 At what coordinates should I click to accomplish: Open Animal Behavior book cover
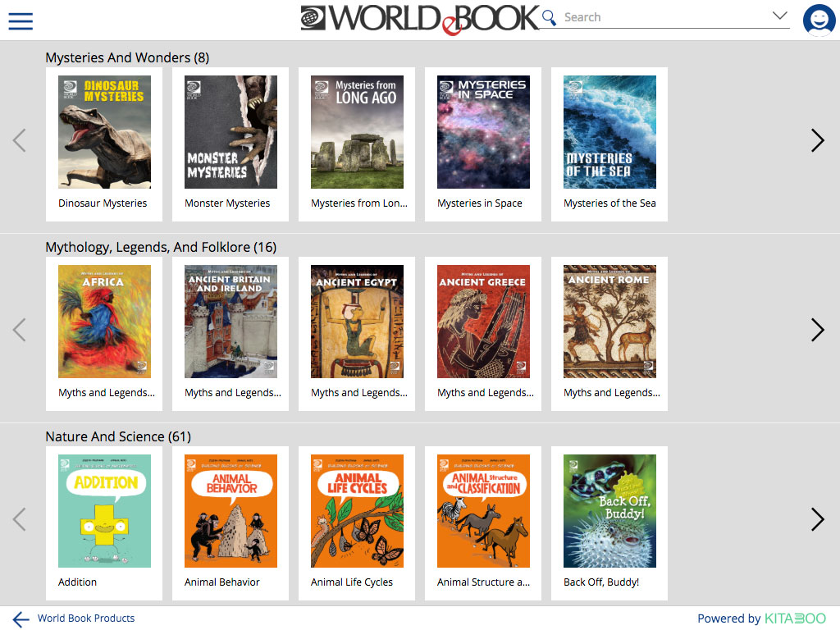231,511
